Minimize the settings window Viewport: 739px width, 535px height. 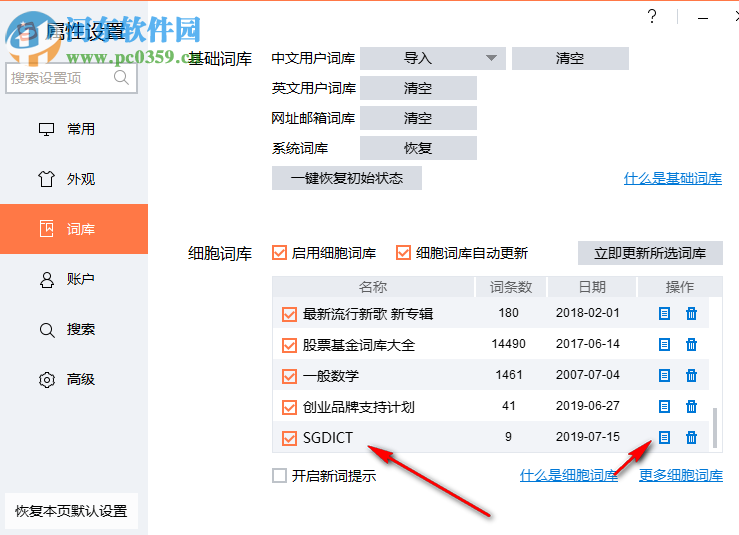pos(703,18)
